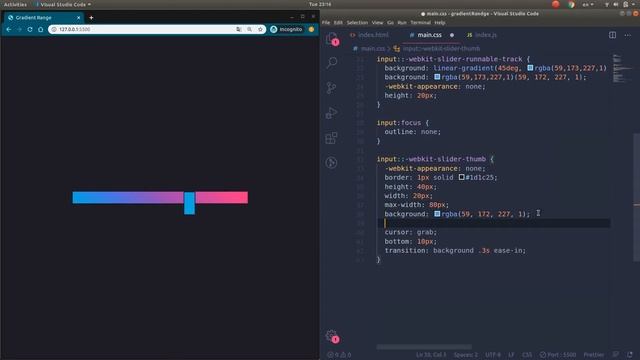
Task: Open the Terminal menu
Action: (x=420, y=22)
